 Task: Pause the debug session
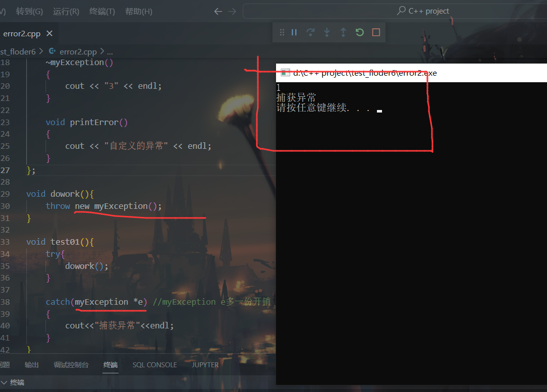pyautogui.click(x=294, y=32)
